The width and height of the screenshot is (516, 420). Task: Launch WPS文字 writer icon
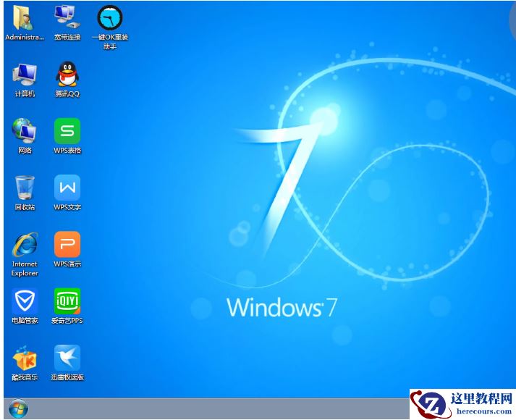coord(67,188)
